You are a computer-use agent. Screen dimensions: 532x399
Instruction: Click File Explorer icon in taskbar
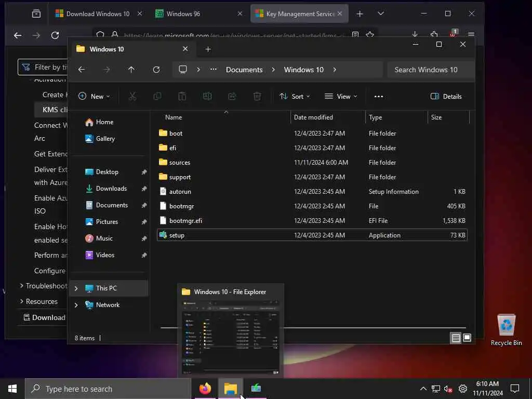pos(230,389)
